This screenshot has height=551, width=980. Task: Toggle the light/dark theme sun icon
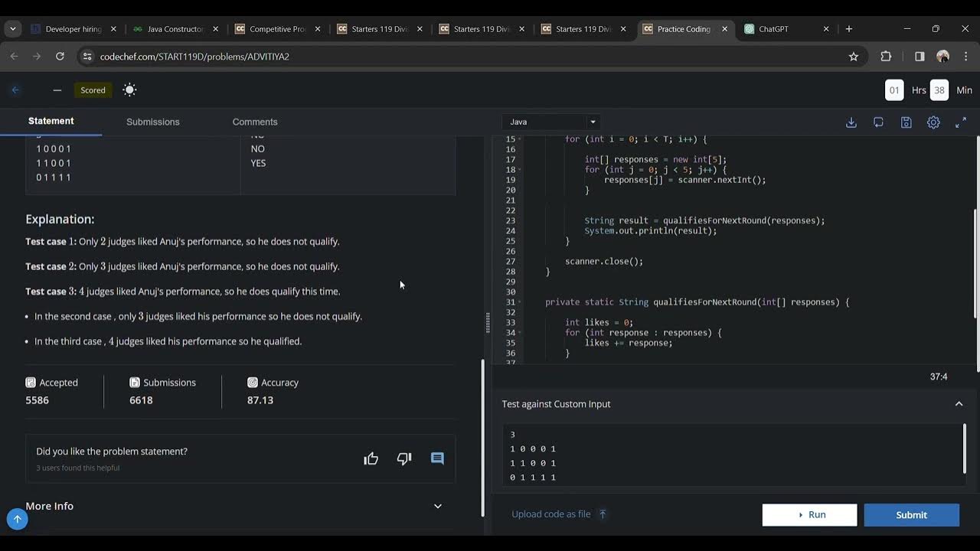129,90
